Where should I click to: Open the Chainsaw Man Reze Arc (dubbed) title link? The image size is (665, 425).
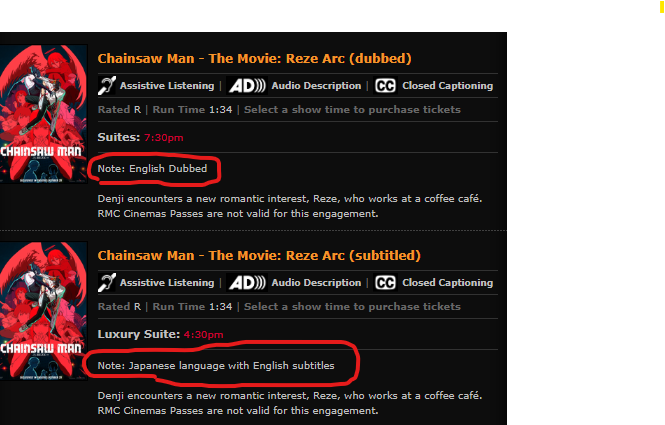tap(254, 59)
